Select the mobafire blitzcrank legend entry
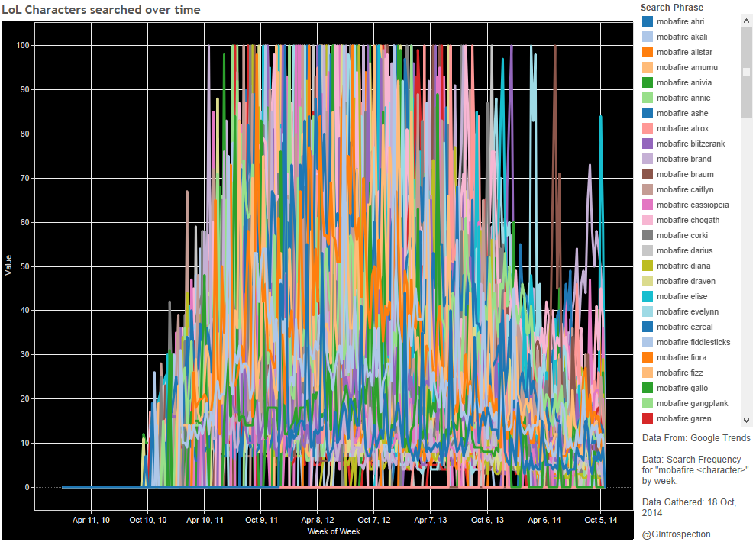 [x=690, y=144]
